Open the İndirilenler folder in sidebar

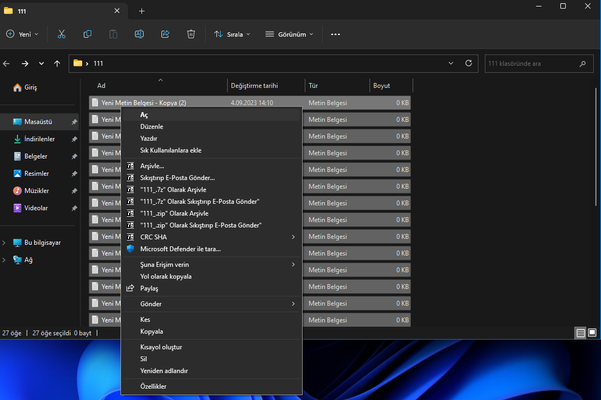[x=39, y=139]
